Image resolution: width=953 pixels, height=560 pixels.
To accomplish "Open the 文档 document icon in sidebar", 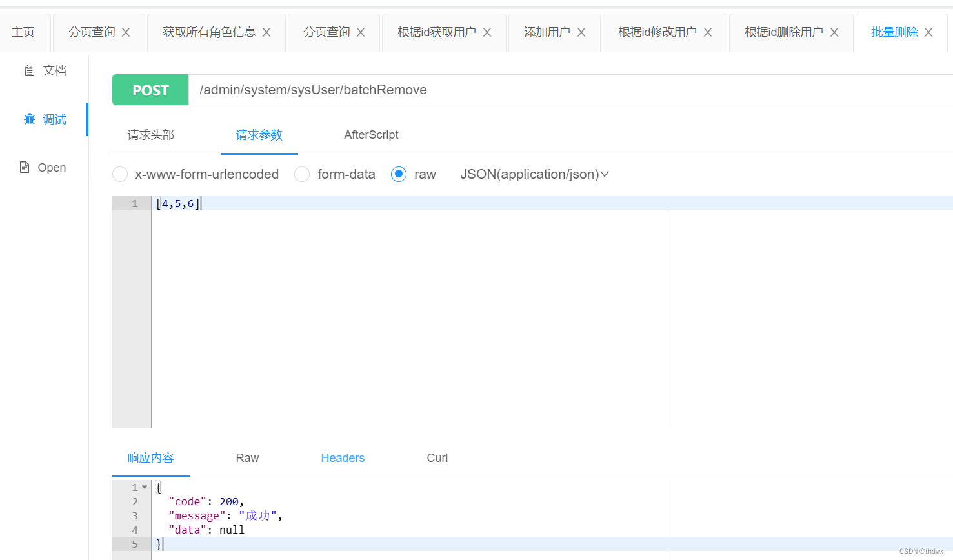I will 30,70.
